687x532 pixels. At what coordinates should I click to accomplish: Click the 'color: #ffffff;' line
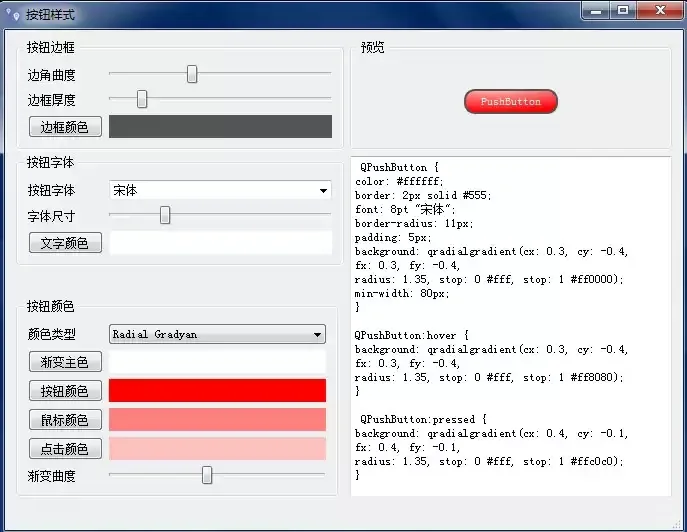click(x=399, y=181)
